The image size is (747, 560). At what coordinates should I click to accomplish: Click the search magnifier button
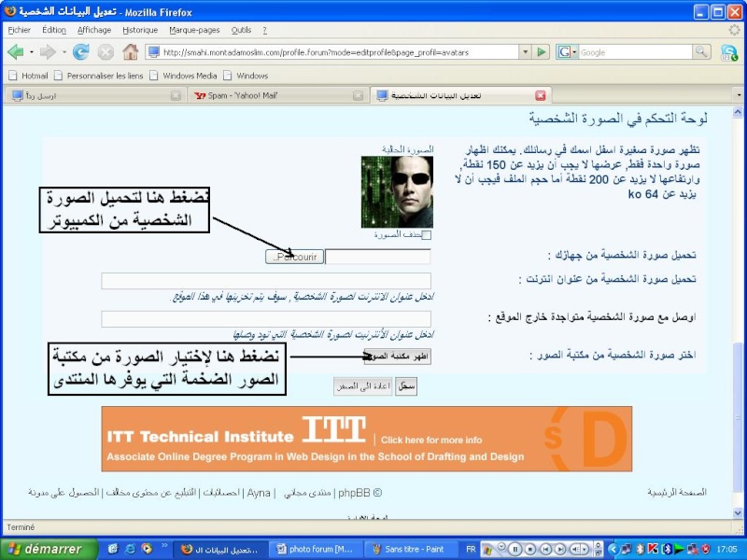tap(701, 52)
